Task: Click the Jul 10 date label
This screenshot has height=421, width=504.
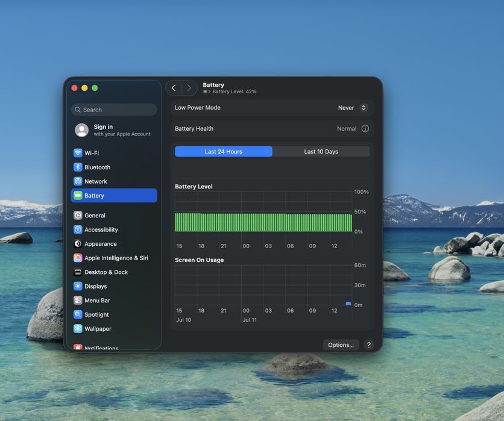Action: coord(183,320)
